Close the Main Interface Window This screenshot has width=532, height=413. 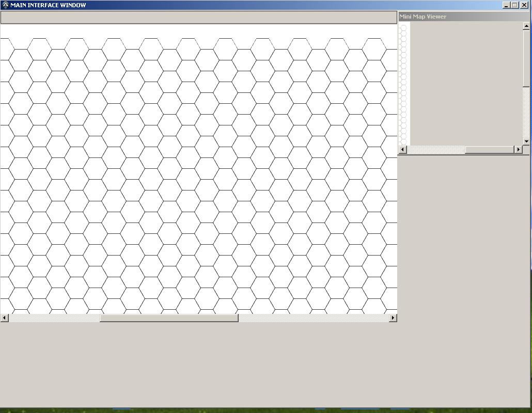tap(524, 5)
